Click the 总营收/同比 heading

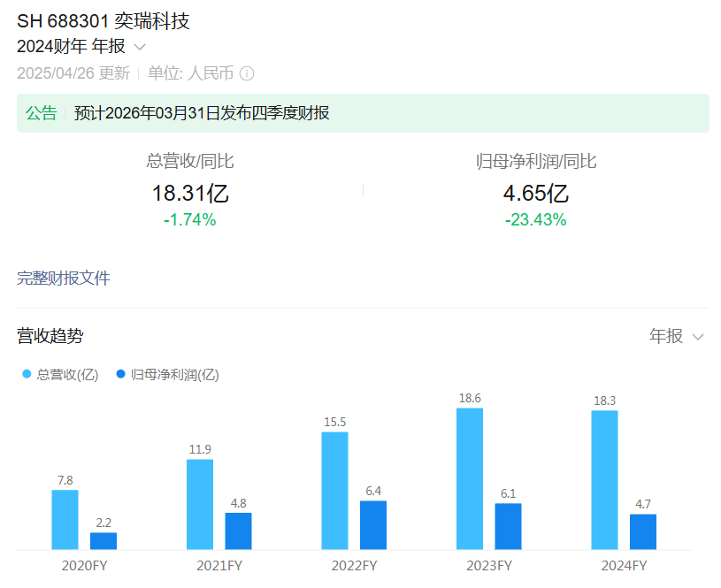190,161
